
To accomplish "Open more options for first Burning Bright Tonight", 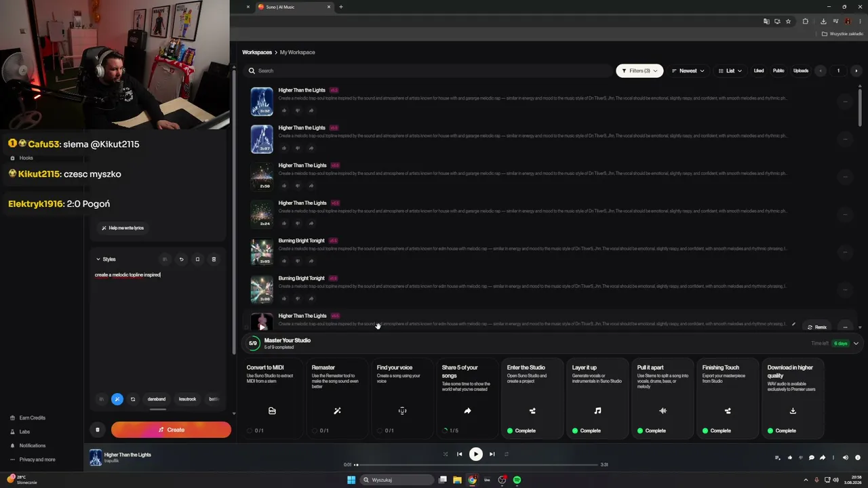I will coord(845,252).
